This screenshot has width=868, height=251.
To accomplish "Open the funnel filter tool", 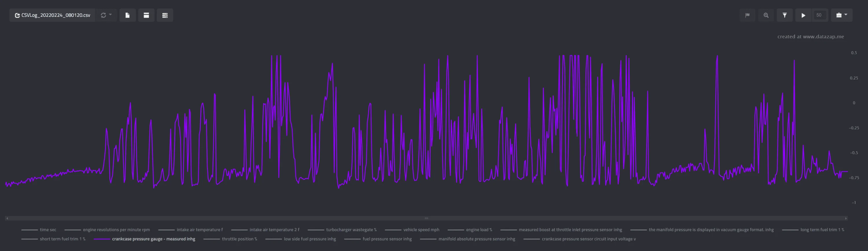I will 784,15.
